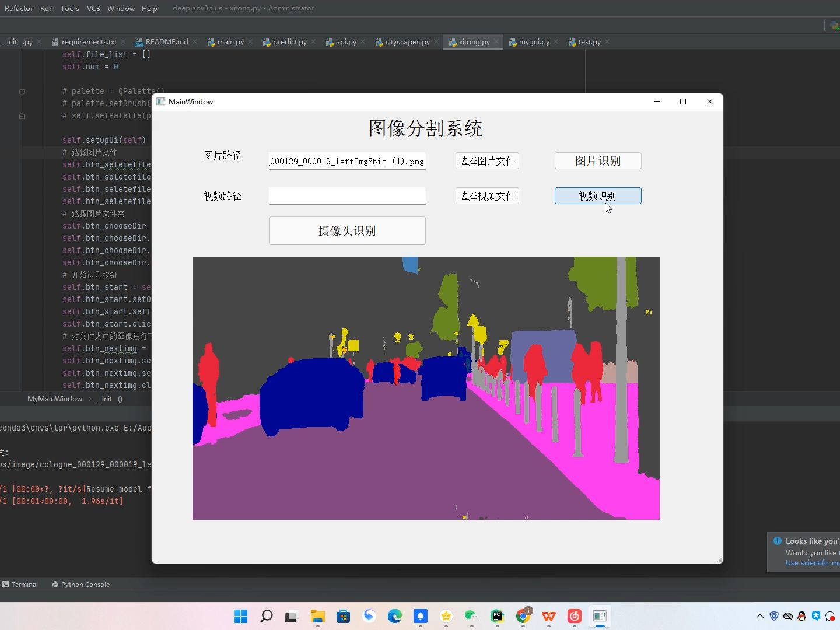Open File Explorer in the taskbar
Screen dimensions: 840x630
tap(317, 616)
